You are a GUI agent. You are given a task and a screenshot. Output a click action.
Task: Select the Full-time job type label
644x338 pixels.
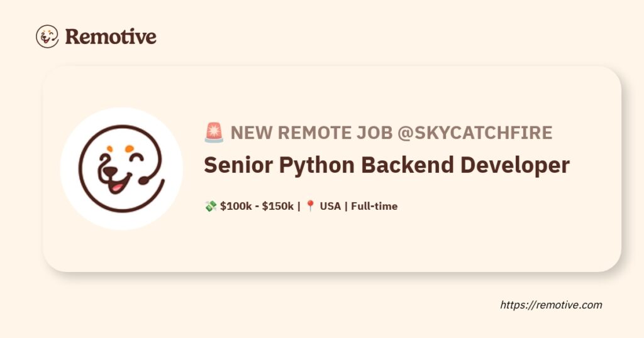click(374, 206)
